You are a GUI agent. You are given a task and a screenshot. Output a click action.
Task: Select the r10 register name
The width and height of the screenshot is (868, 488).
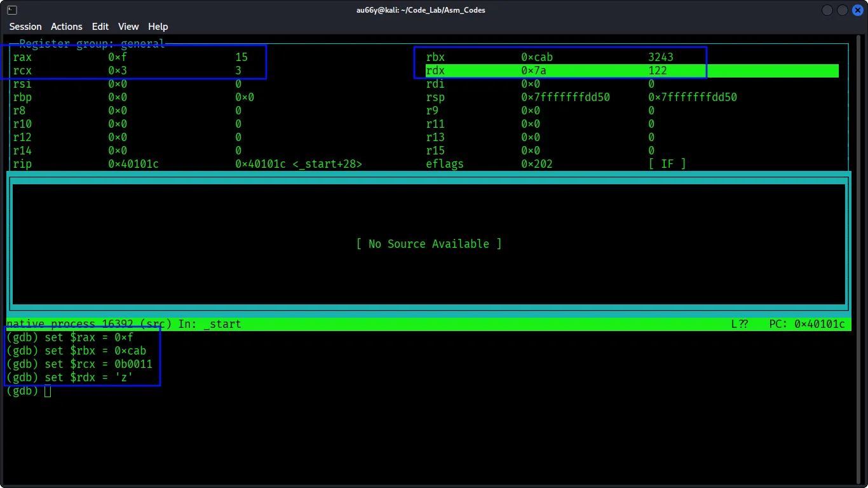[22, 124]
